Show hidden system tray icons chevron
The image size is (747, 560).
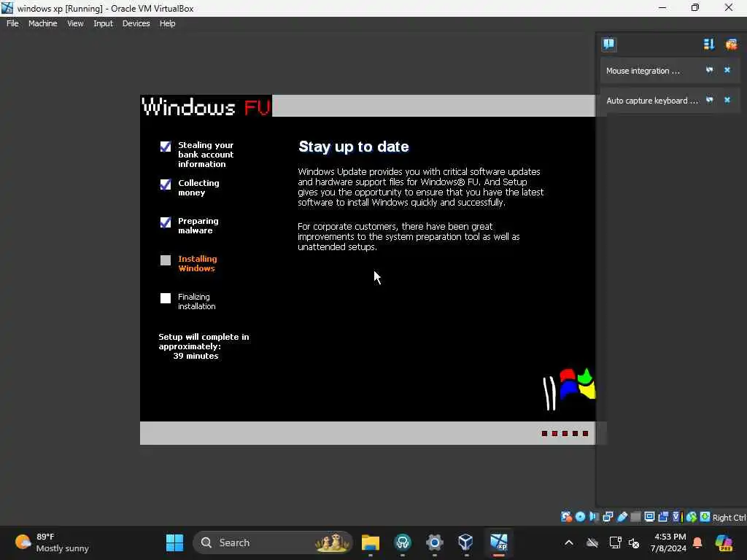[x=569, y=542]
